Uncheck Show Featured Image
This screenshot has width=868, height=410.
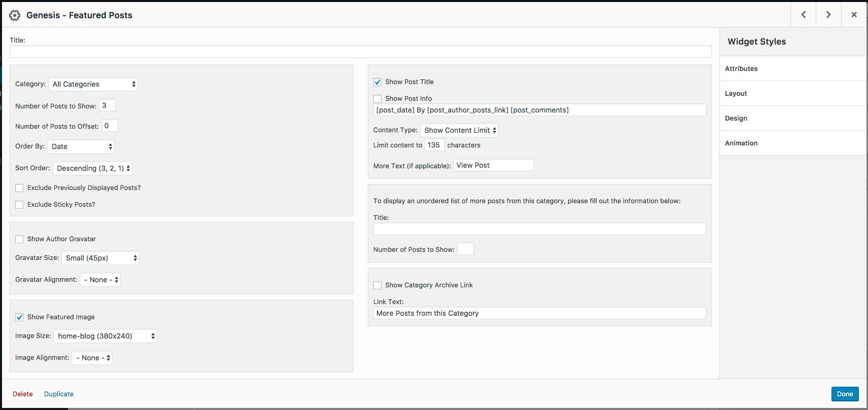pyautogui.click(x=19, y=317)
